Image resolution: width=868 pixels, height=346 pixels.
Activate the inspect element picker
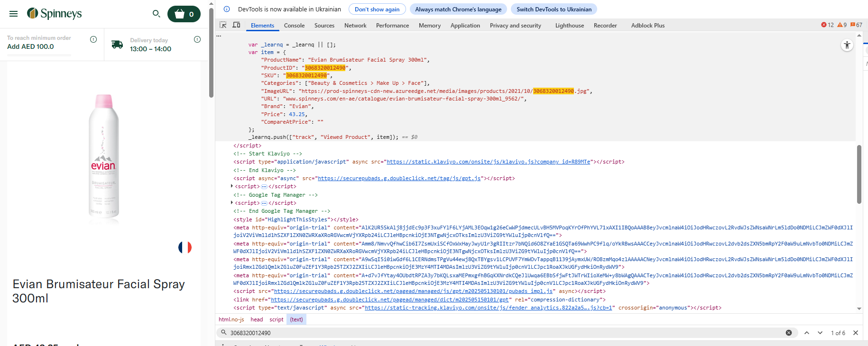223,25
